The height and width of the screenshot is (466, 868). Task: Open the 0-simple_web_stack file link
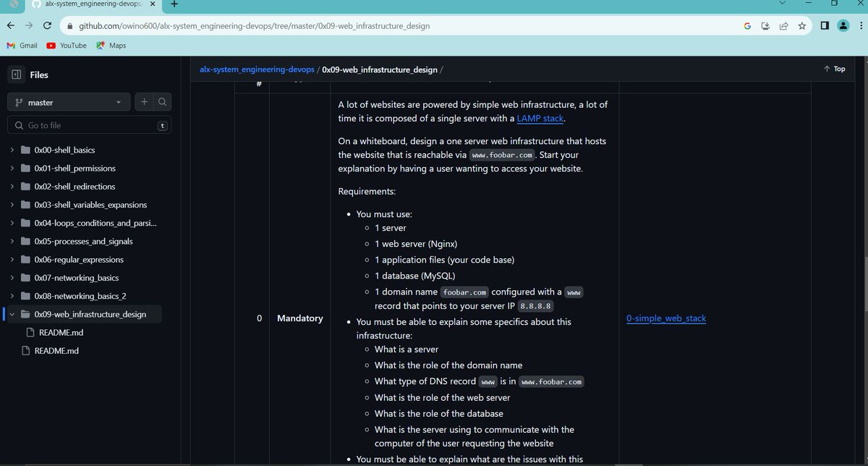pos(666,318)
